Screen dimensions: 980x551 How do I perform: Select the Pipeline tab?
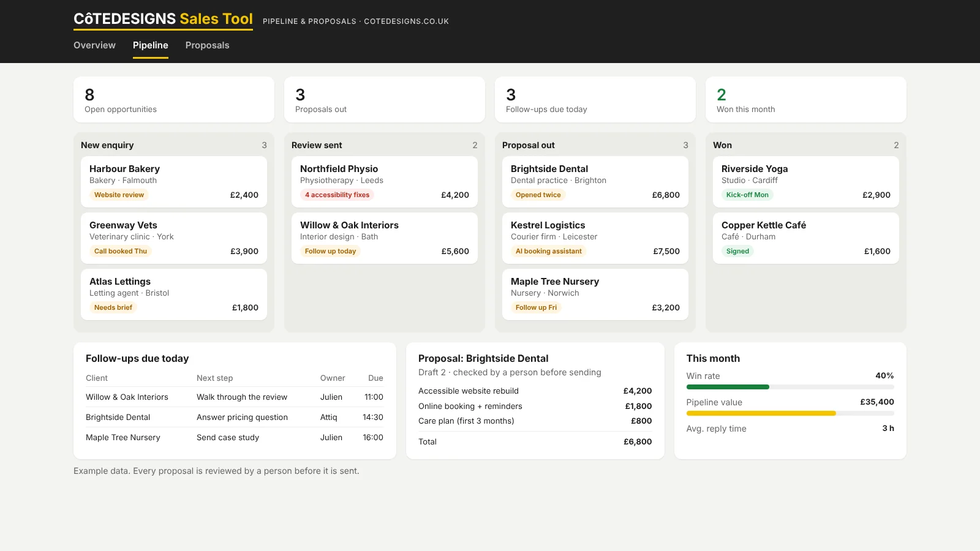click(151, 45)
